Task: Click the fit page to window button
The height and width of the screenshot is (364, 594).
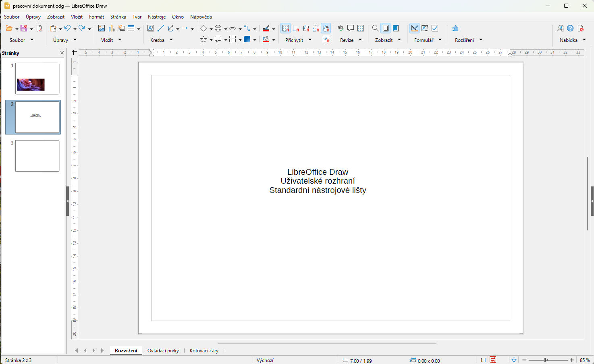Action: click(x=514, y=360)
